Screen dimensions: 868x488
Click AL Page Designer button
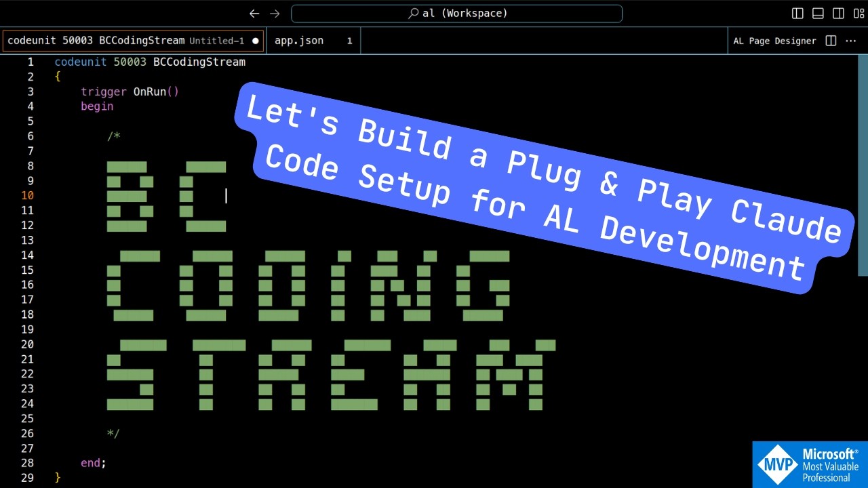(774, 41)
